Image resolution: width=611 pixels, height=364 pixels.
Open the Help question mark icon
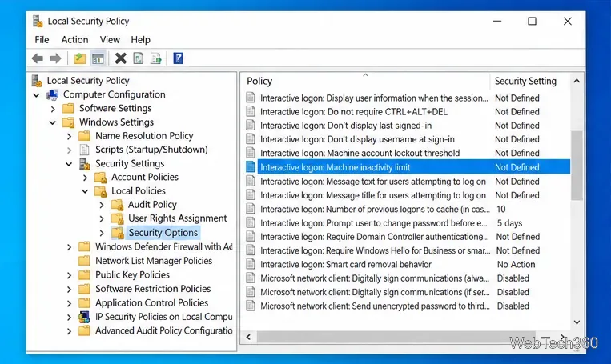coord(178,58)
